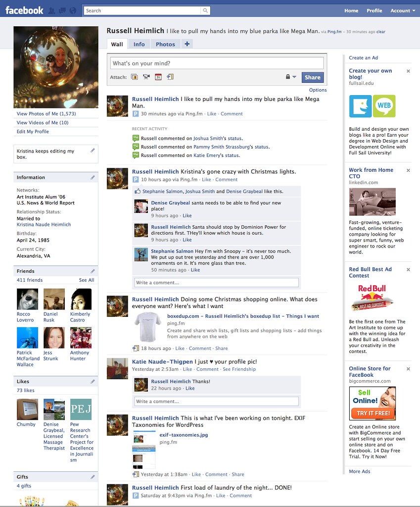Click Create an Ad link
The image size is (420, 507).
[364, 57]
